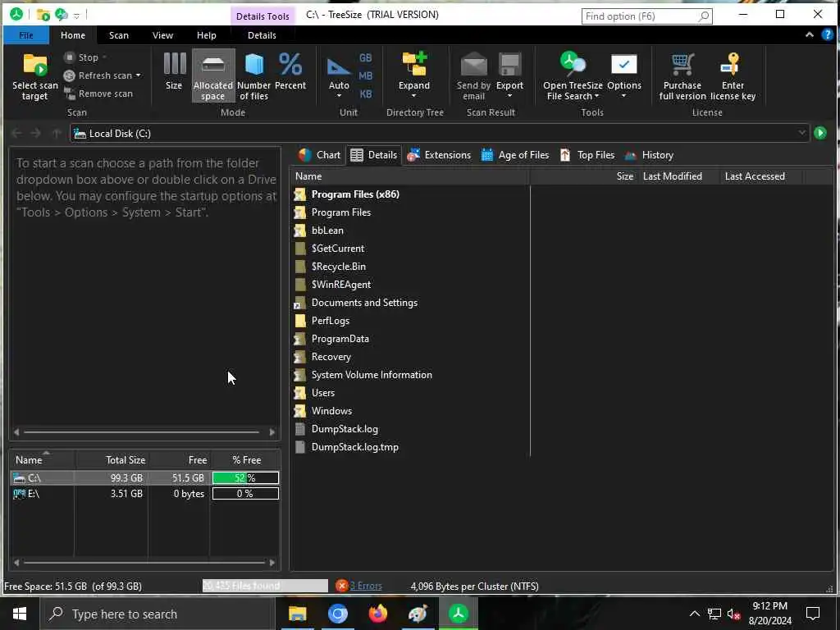Open the History tab
Viewport: 840px width, 630px height.
tap(649, 155)
